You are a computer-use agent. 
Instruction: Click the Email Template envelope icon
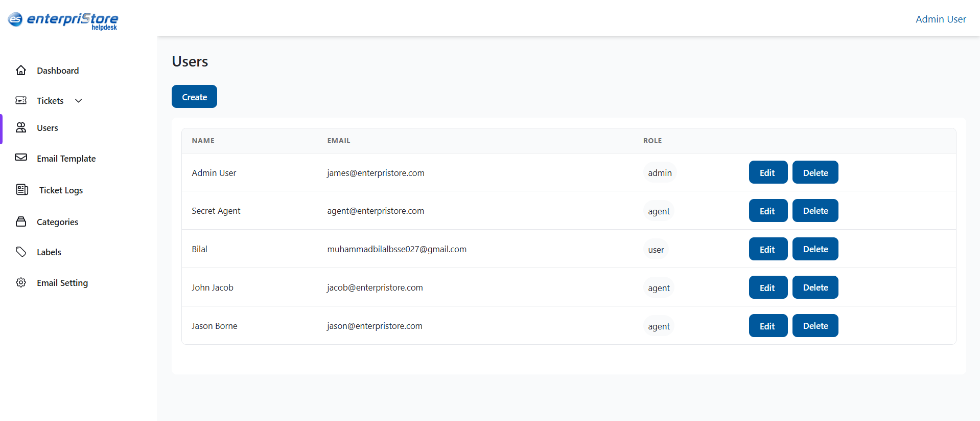pos(21,158)
